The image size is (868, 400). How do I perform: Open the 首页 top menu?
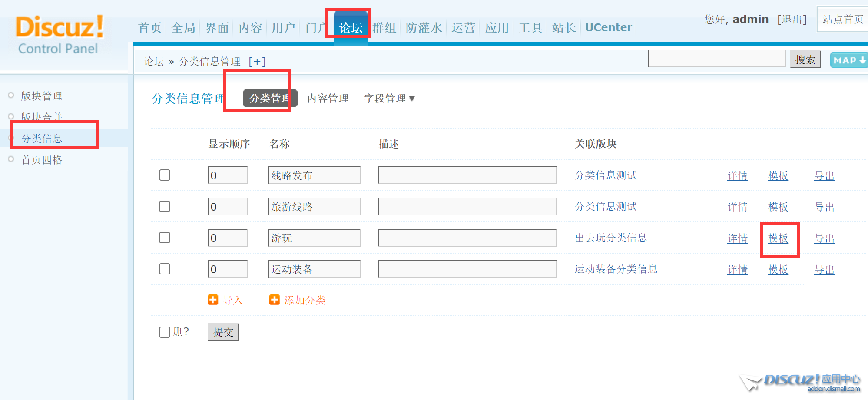click(150, 28)
